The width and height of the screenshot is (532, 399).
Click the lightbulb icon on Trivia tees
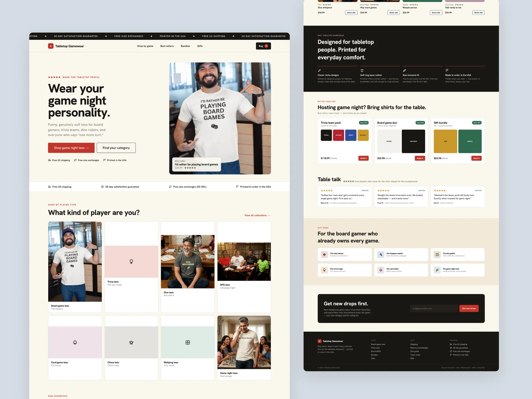[131, 262]
